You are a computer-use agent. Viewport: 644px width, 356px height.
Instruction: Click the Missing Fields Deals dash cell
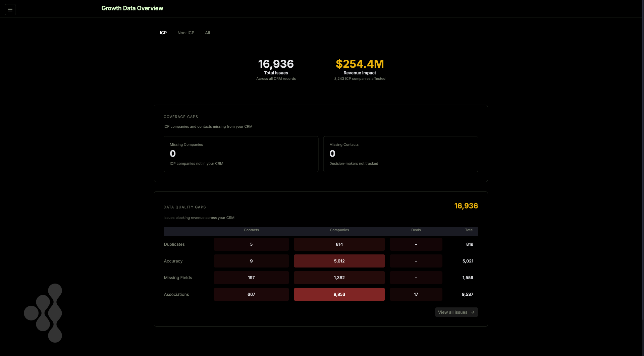coord(416,278)
